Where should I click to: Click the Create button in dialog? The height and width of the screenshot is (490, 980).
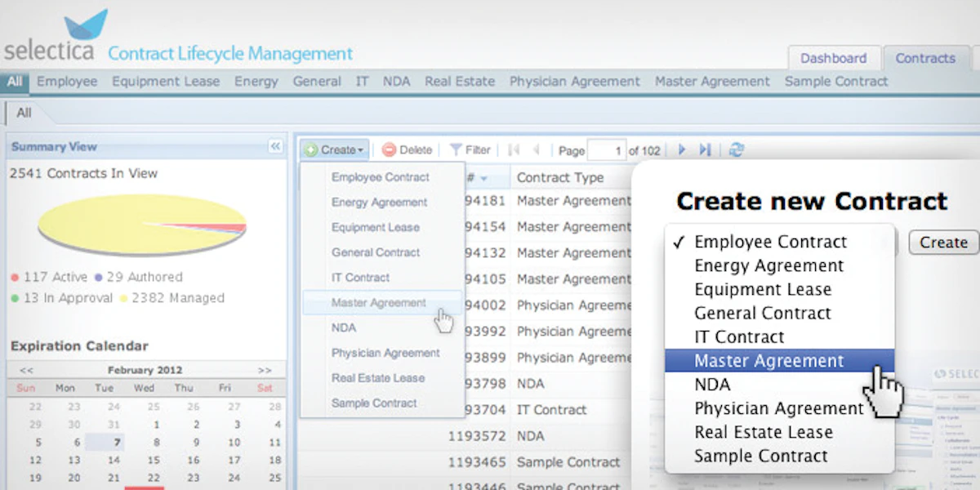pyautogui.click(x=943, y=243)
